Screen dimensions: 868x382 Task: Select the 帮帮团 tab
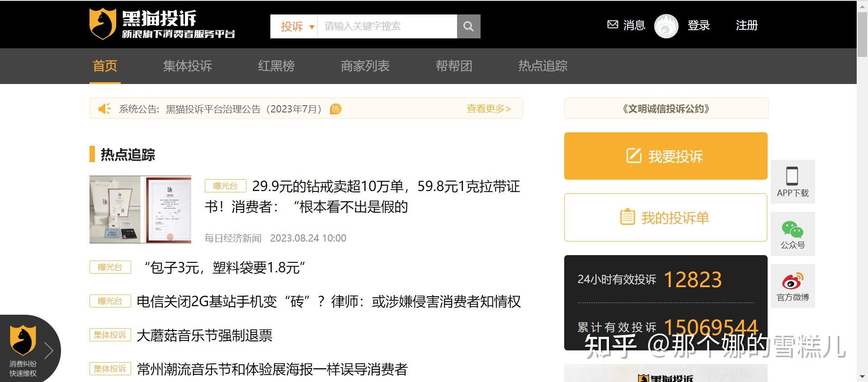tap(454, 66)
